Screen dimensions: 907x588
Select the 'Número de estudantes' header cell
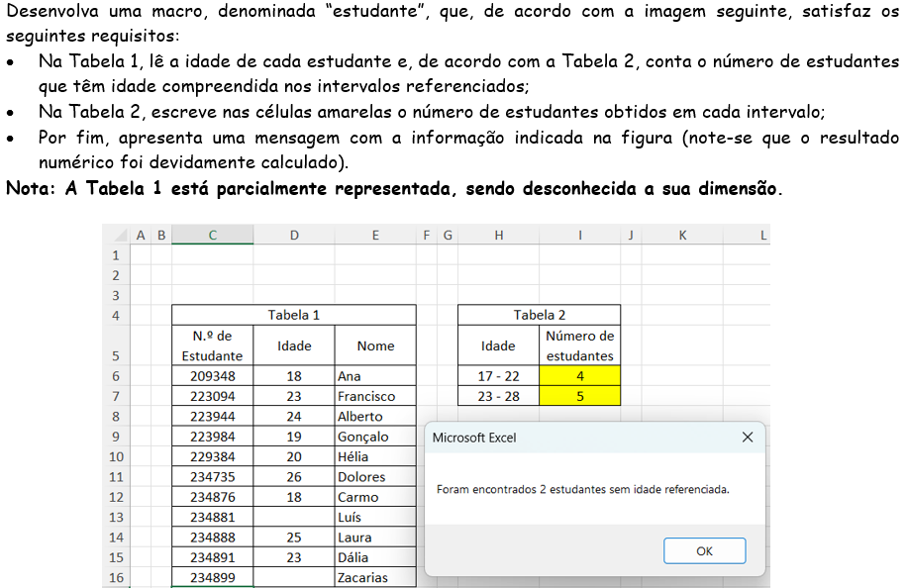coord(580,345)
